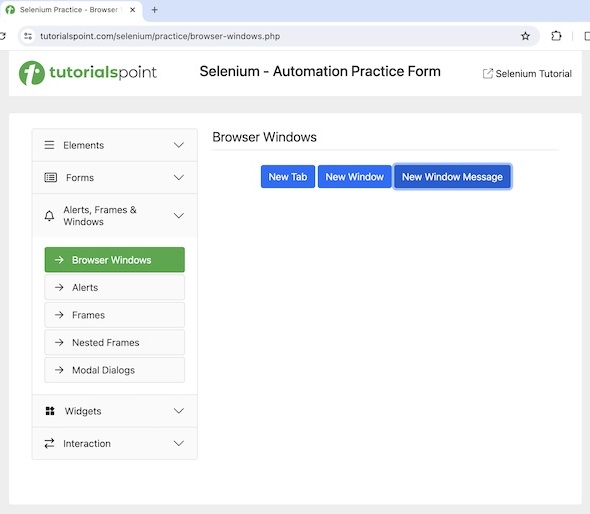Click the Selenium - Automation Practice Form title

(320, 71)
